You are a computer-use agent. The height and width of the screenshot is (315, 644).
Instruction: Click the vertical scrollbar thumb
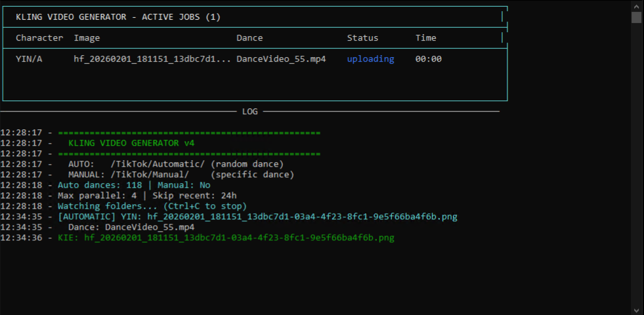[636, 17]
